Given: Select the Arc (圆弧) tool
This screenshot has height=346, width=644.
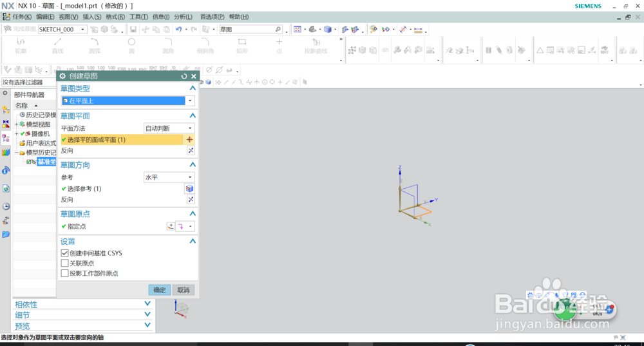Looking at the screenshot, I should click(x=95, y=46).
